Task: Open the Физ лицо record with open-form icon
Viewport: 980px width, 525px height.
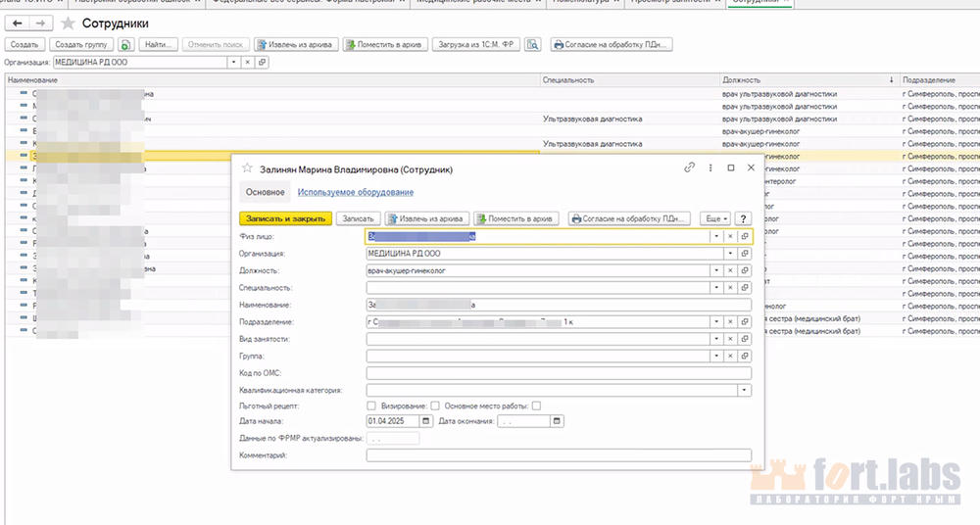Action: (x=745, y=236)
